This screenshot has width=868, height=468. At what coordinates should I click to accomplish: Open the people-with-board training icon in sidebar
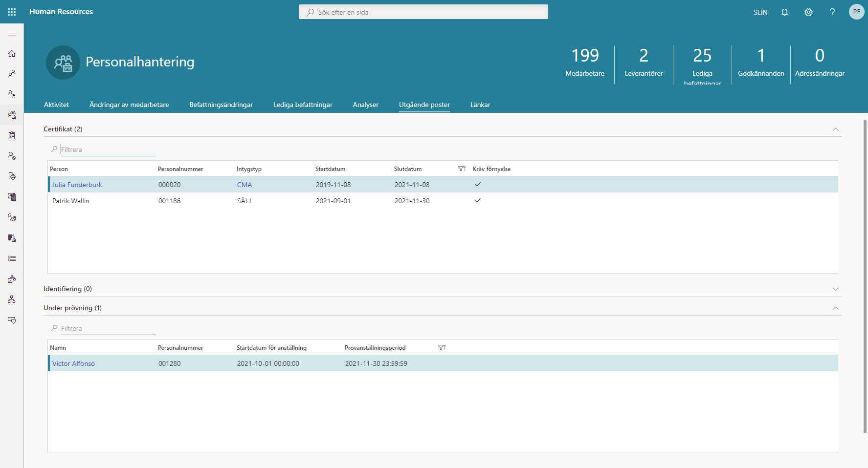coord(12,217)
